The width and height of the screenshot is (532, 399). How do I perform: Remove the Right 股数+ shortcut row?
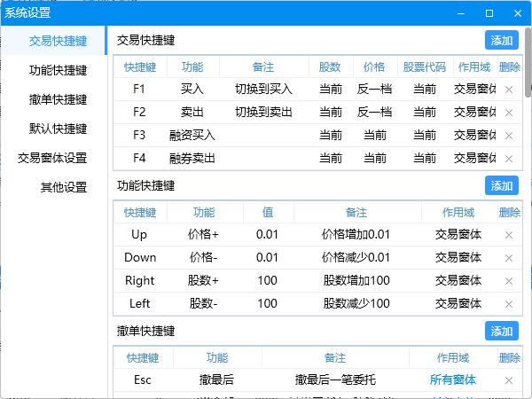(x=509, y=281)
